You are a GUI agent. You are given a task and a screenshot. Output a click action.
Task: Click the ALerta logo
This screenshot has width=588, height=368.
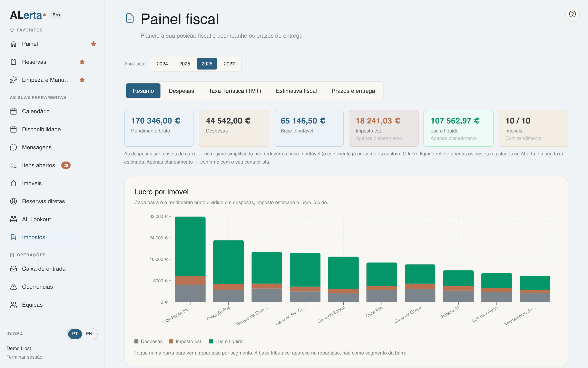28,15
